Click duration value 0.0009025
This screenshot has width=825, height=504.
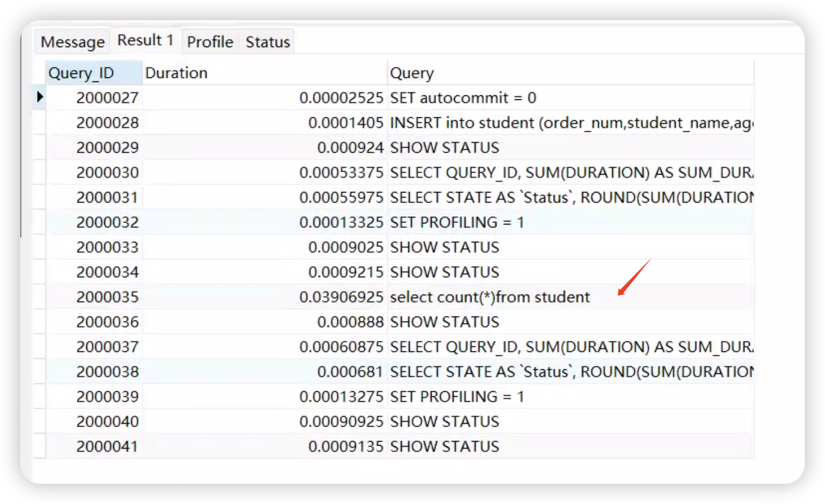point(345,247)
